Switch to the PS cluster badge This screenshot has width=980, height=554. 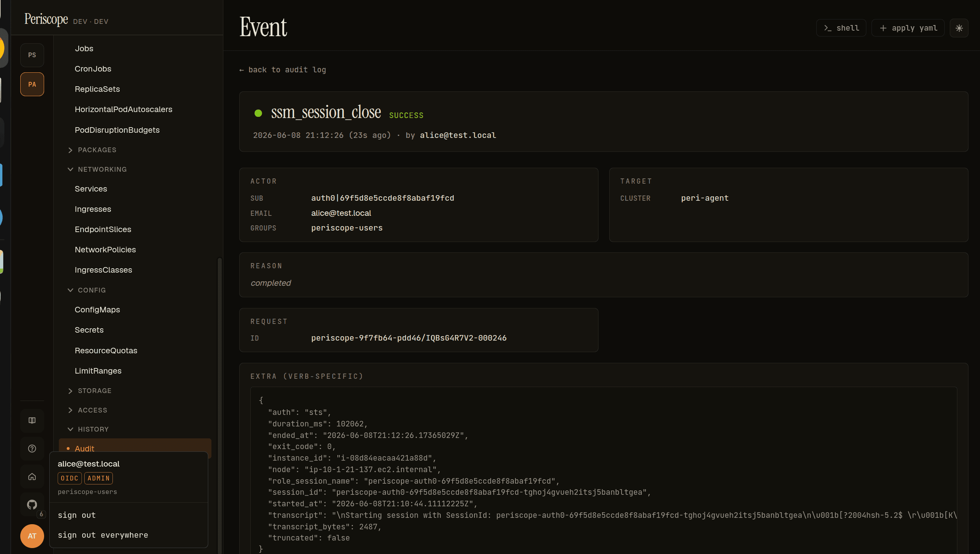[x=32, y=55]
